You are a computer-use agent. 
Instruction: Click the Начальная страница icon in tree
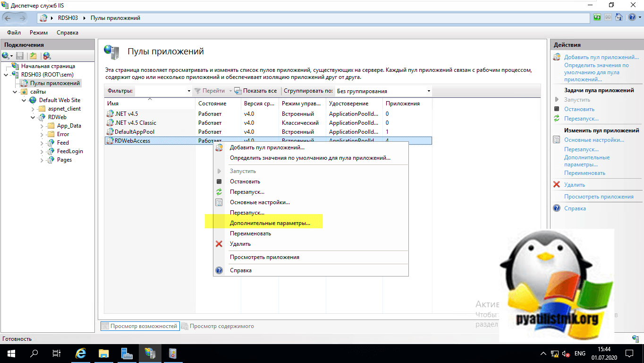click(x=16, y=66)
